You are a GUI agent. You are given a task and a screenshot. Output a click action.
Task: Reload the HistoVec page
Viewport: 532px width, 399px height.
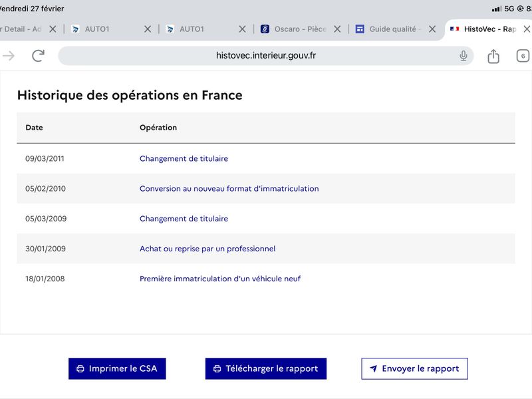point(38,56)
